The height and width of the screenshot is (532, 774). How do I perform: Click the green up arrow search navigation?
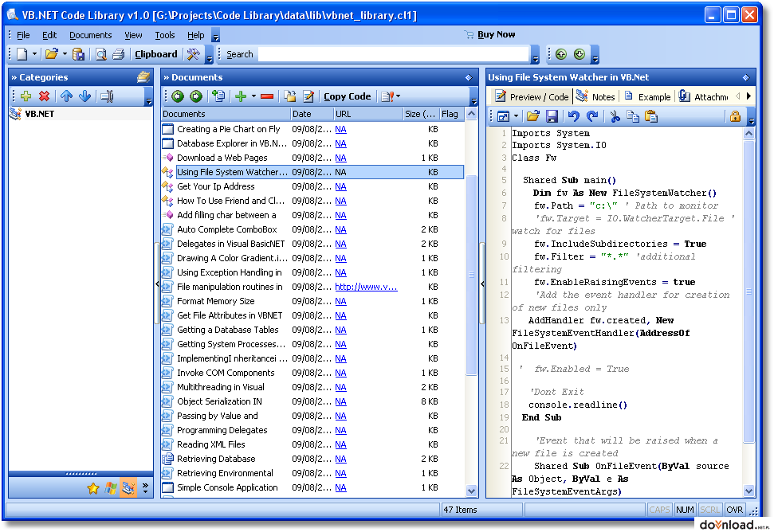[x=561, y=54]
